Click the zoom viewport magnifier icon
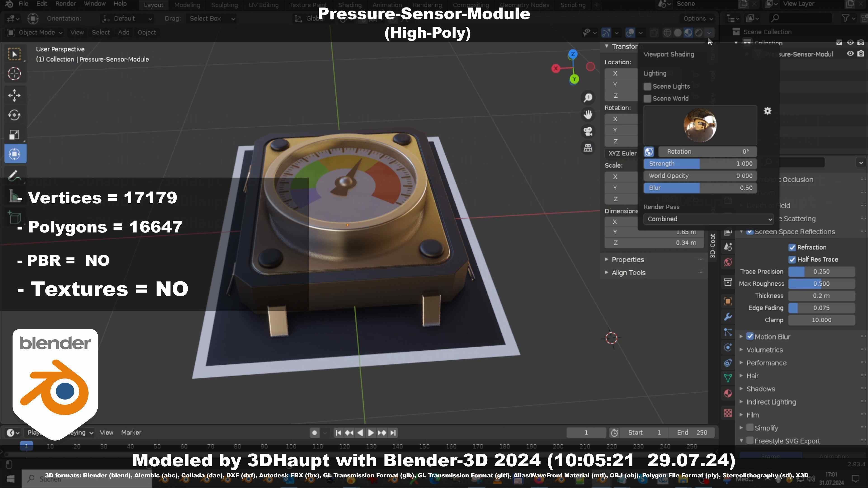The image size is (868, 488). pyautogui.click(x=588, y=98)
